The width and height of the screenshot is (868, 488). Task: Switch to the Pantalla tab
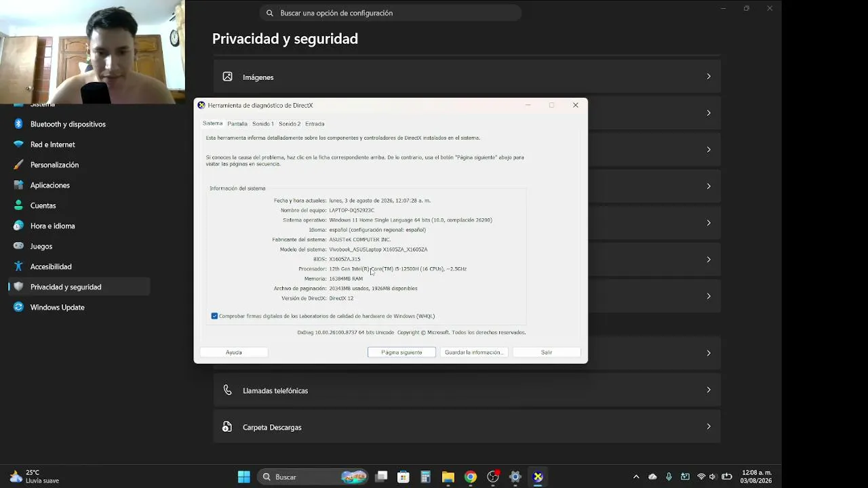[237, 124]
